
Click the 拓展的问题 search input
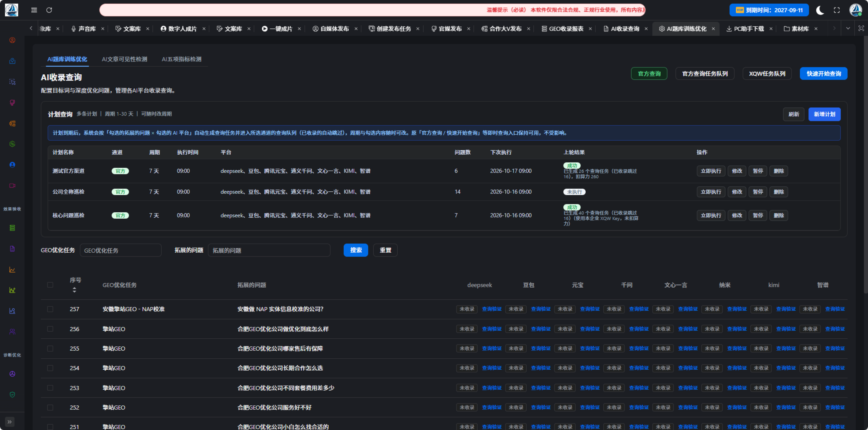tap(269, 251)
